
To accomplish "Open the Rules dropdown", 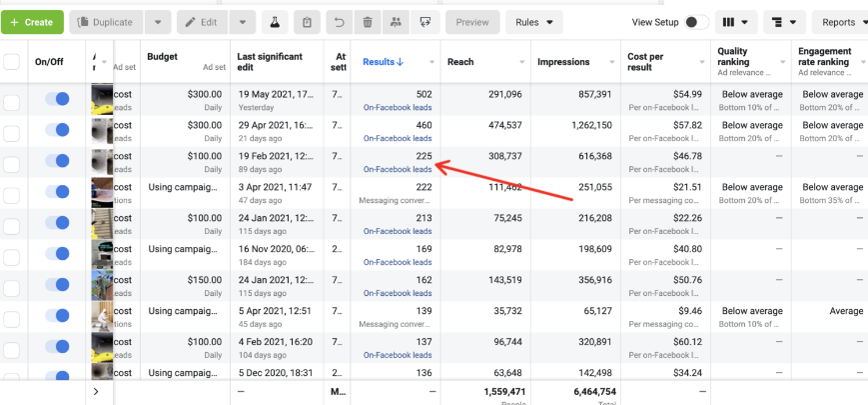I will pos(533,22).
